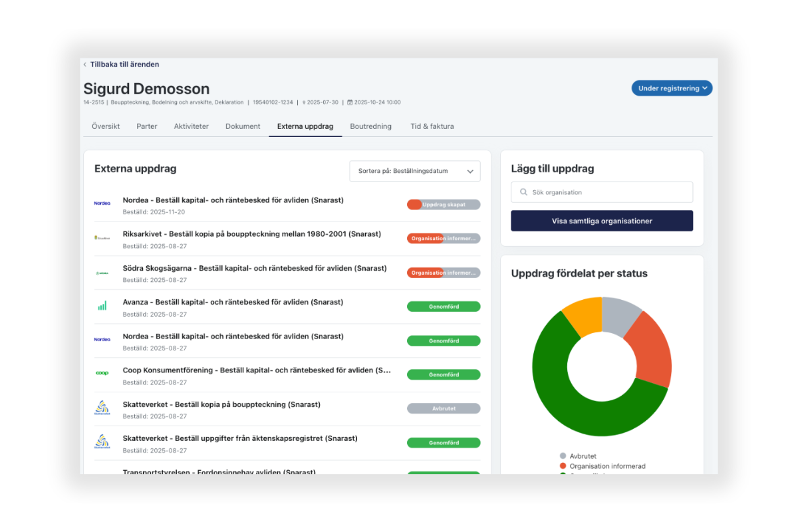Click the Södra Skogsägarna logo icon

point(102,273)
